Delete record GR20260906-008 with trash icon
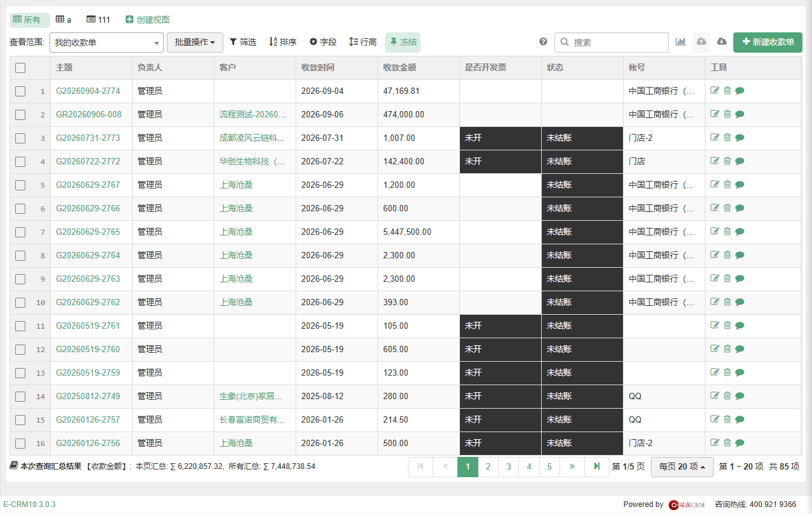Viewport: 812px width, 514px height. 728,114
